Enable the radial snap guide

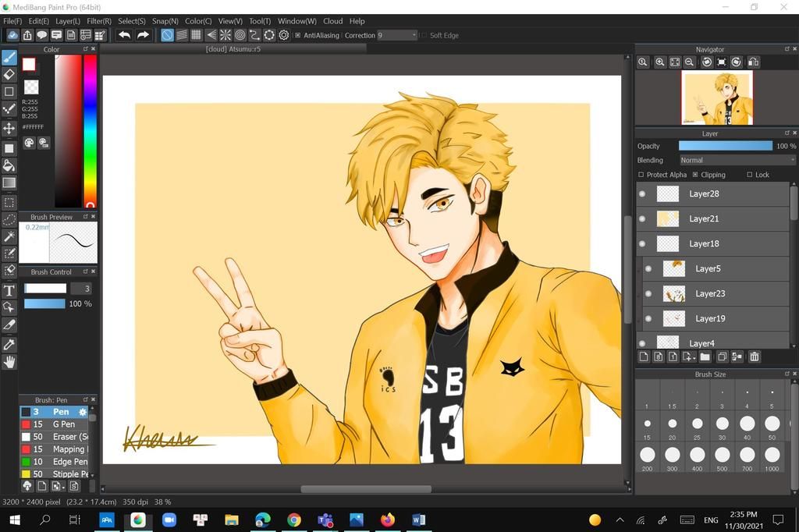point(225,35)
